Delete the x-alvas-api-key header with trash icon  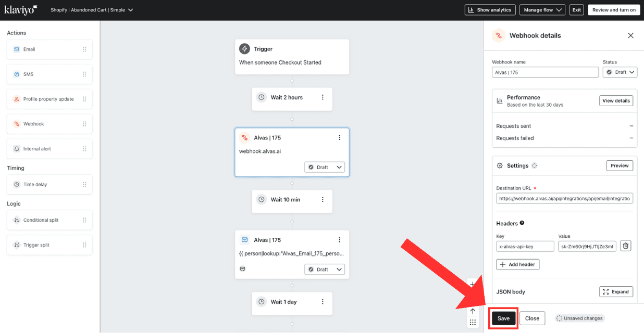pyautogui.click(x=626, y=246)
